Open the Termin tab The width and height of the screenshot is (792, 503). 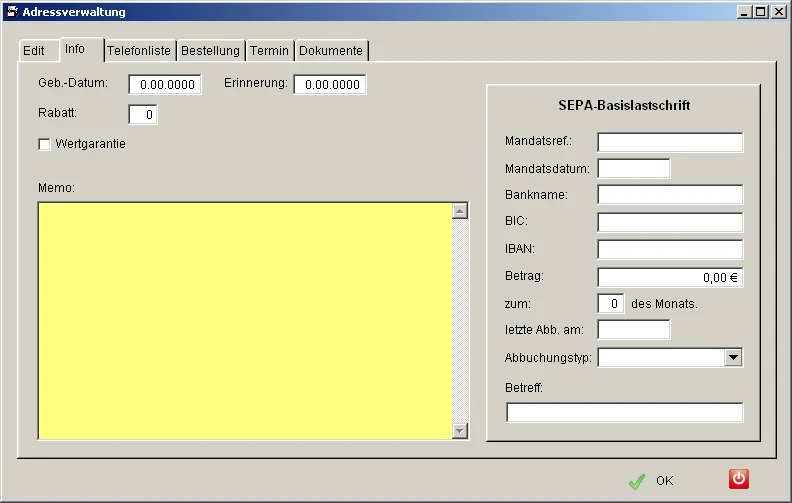pos(269,51)
